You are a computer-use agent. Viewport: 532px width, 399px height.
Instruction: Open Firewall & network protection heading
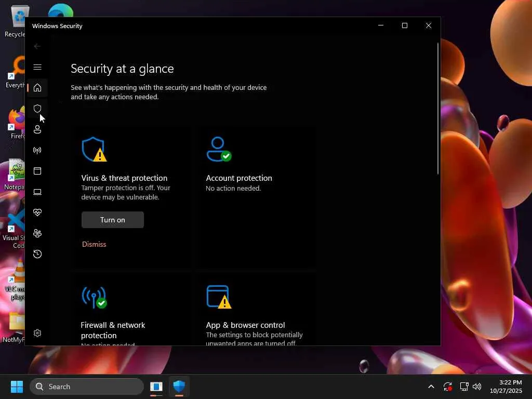(113, 330)
